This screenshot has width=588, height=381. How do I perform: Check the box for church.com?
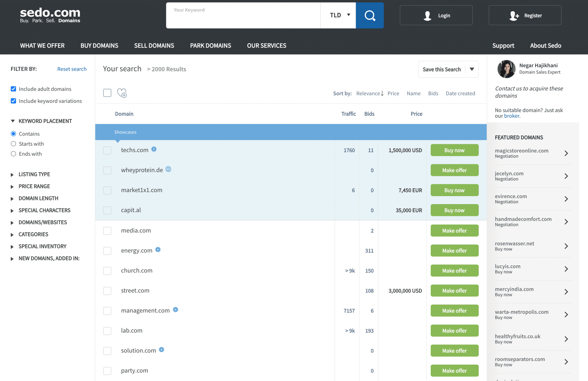coord(107,271)
